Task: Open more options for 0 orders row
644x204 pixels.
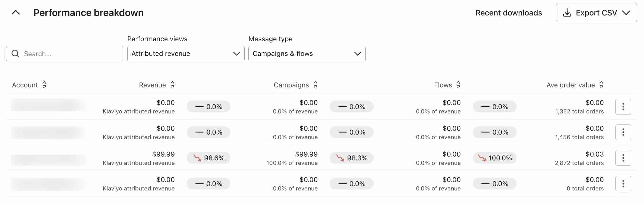Action: [623, 184]
